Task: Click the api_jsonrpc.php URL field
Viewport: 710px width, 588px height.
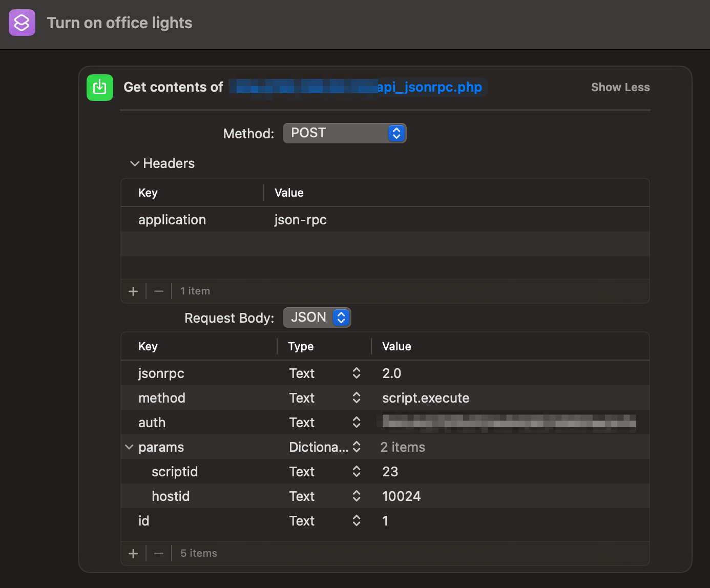Action: pyautogui.click(x=429, y=87)
